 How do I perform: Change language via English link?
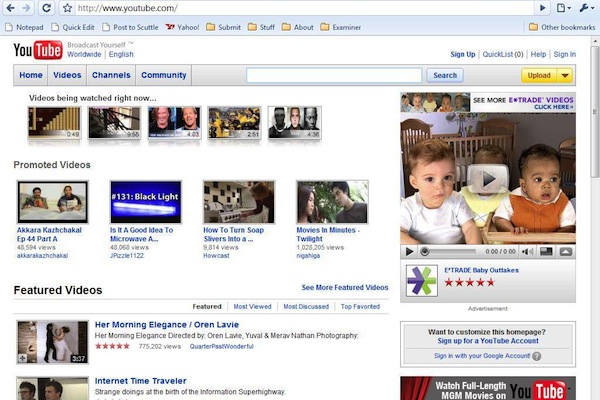(x=121, y=54)
